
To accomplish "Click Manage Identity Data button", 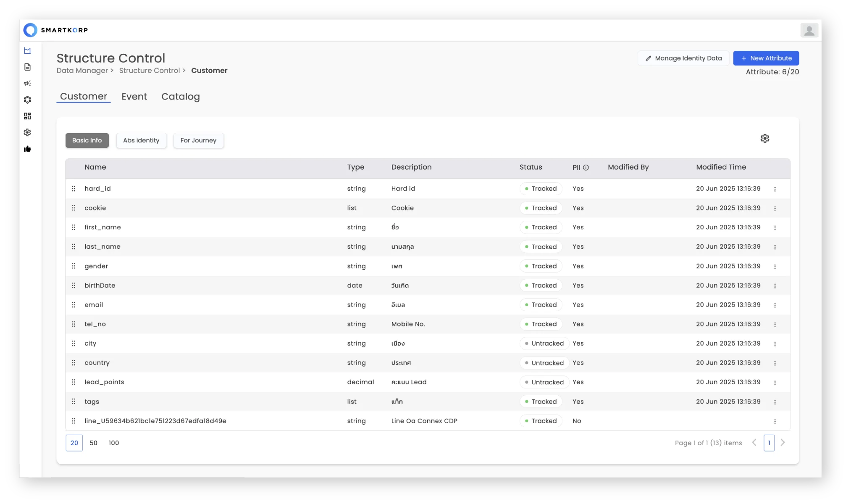I will (x=683, y=58).
